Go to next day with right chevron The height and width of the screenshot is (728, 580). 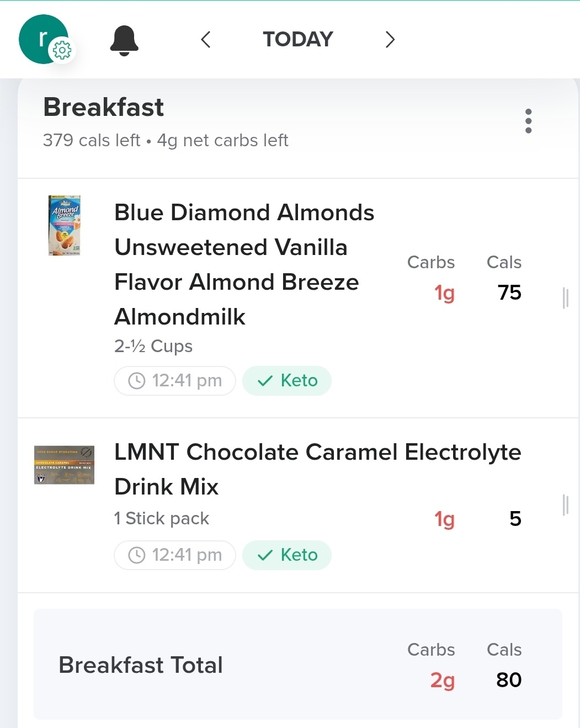click(390, 39)
